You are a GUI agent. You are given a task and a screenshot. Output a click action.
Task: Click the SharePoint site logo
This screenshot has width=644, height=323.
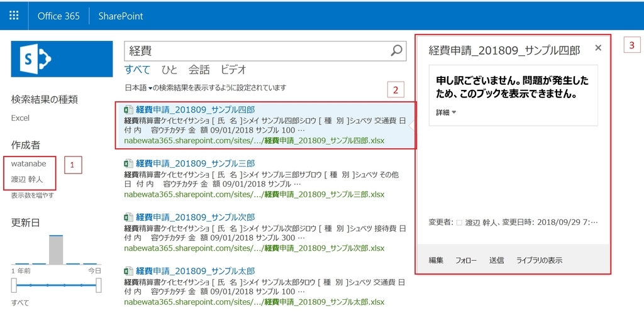[x=62, y=58]
